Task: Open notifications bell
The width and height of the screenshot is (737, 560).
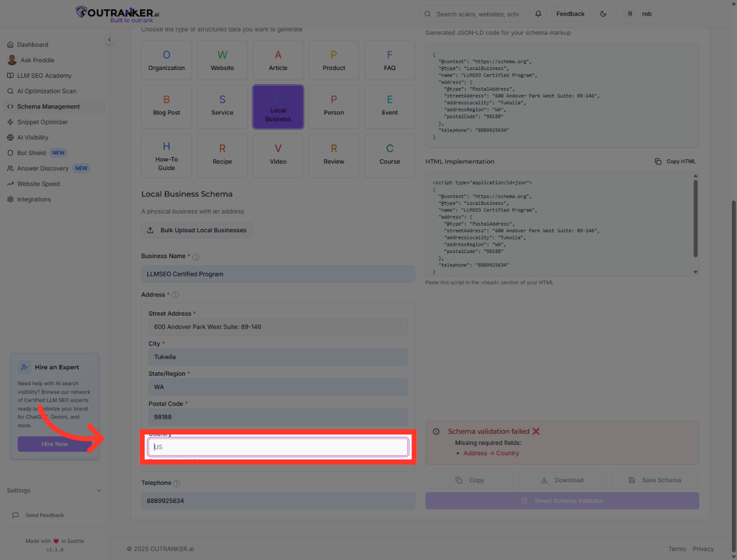Action: (538, 14)
